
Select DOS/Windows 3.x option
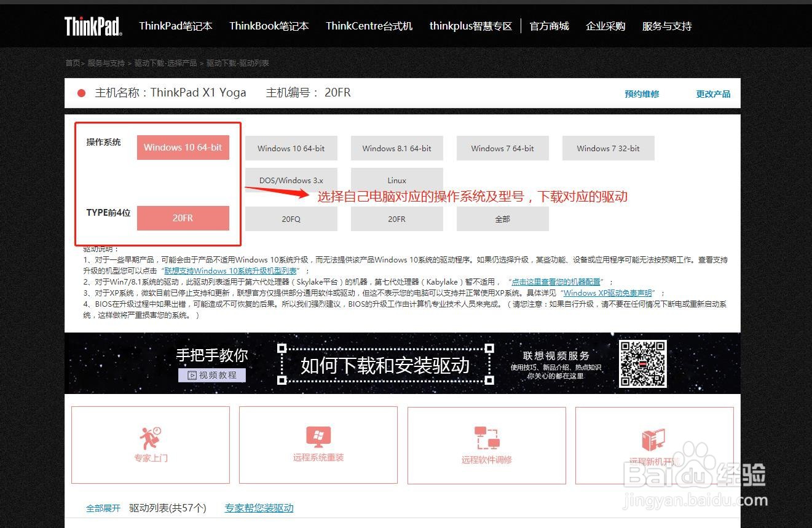pyautogui.click(x=291, y=180)
